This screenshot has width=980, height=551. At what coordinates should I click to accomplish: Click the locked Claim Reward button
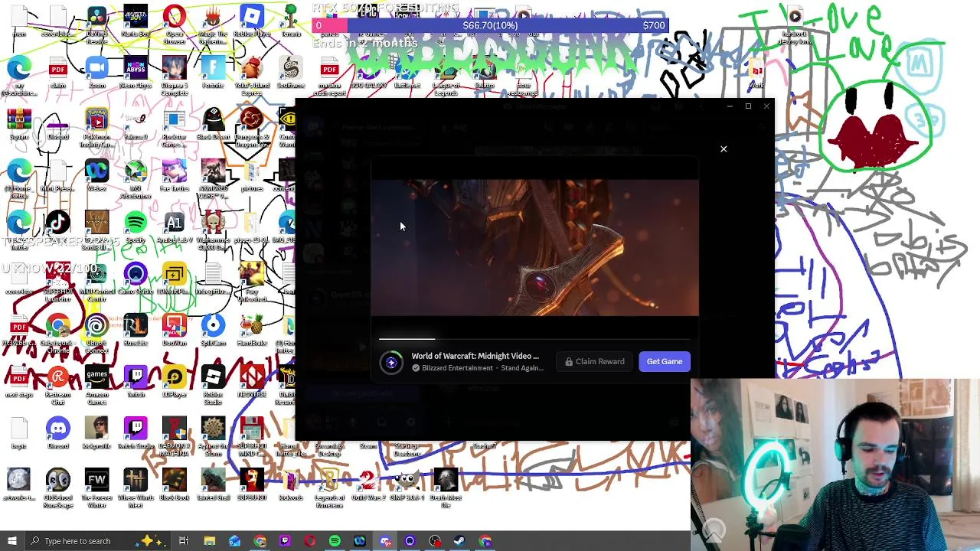tap(595, 361)
